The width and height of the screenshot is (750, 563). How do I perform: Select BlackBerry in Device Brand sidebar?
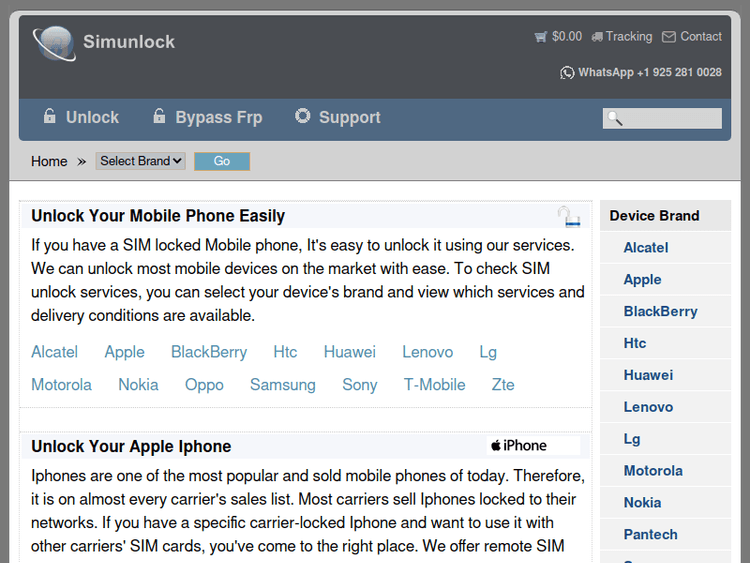(x=660, y=311)
